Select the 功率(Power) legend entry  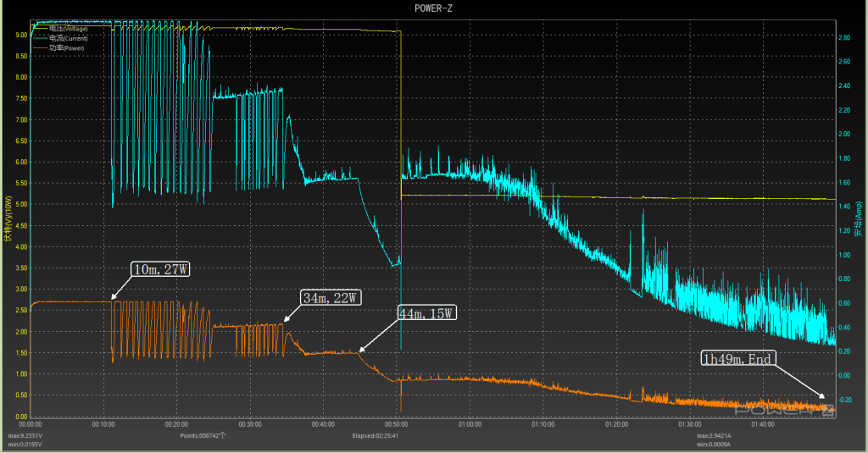point(66,48)
